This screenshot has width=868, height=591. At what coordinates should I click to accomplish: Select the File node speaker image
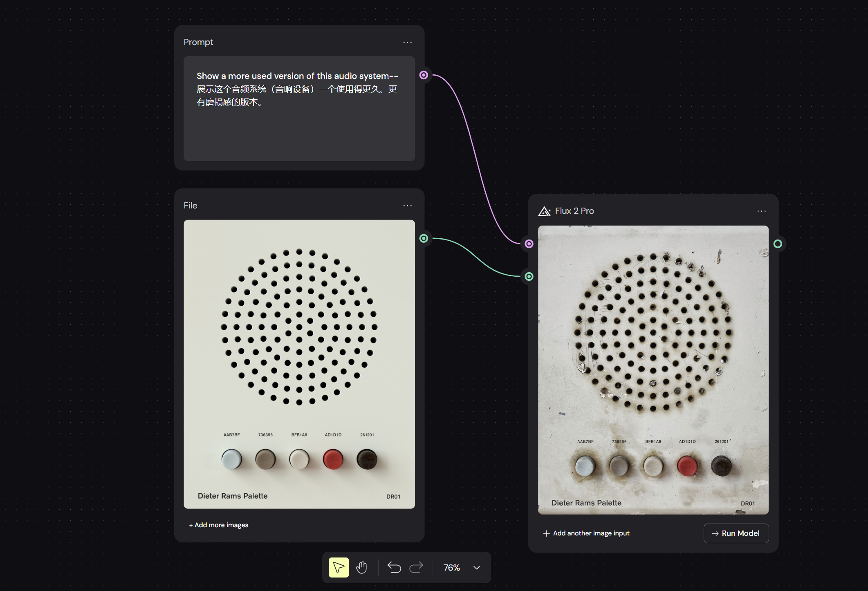click(299, 364)
